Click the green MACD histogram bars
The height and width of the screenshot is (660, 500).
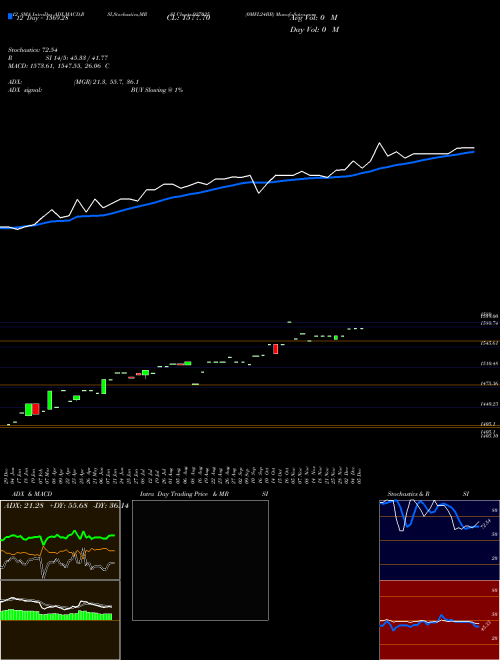pos(56,615)
